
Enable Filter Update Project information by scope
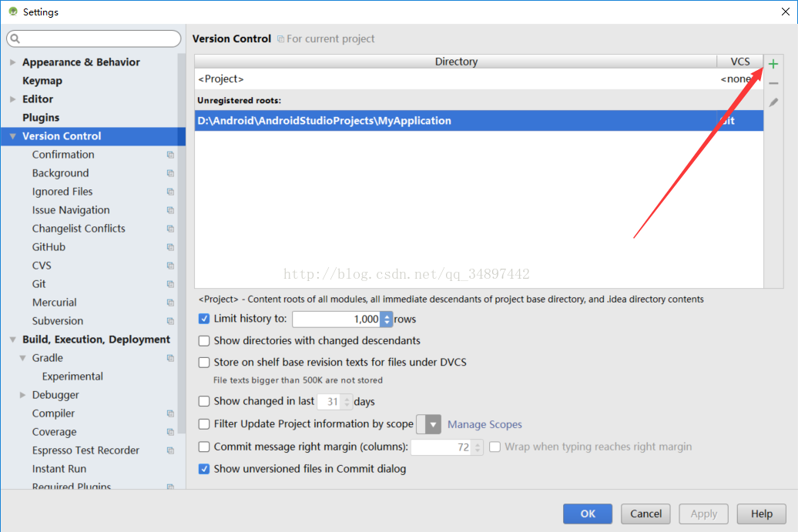(x=203, y=423)
